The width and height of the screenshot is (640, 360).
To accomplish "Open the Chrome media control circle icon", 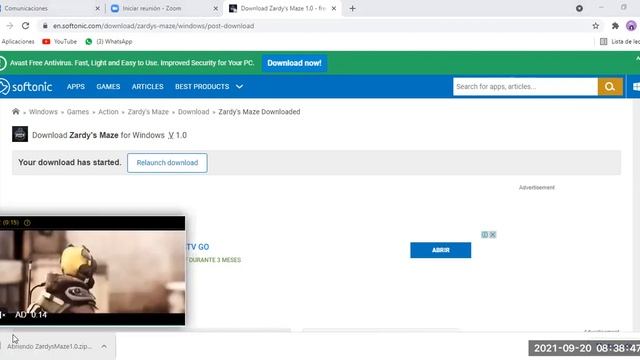I will pos(579,8).
